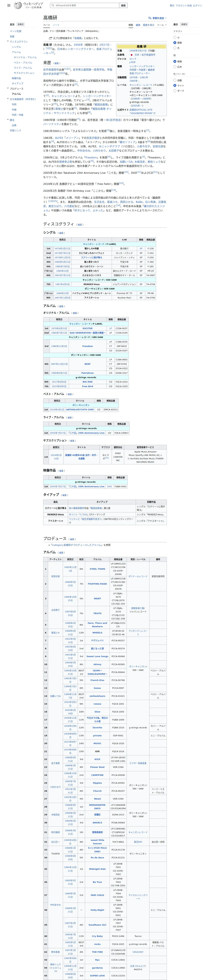
Task: Click the magnifier icon in the search box
Action: pyautogui.click(x=53, y=6)
